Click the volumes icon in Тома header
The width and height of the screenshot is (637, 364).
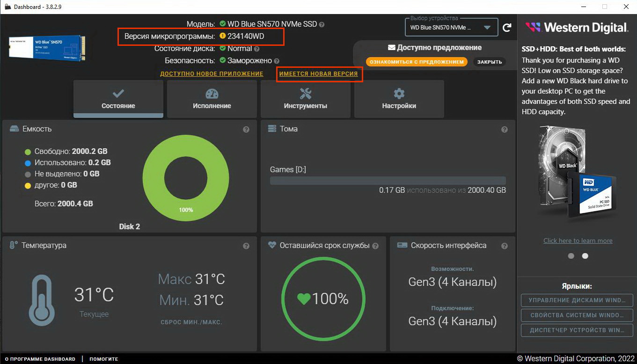271,129
